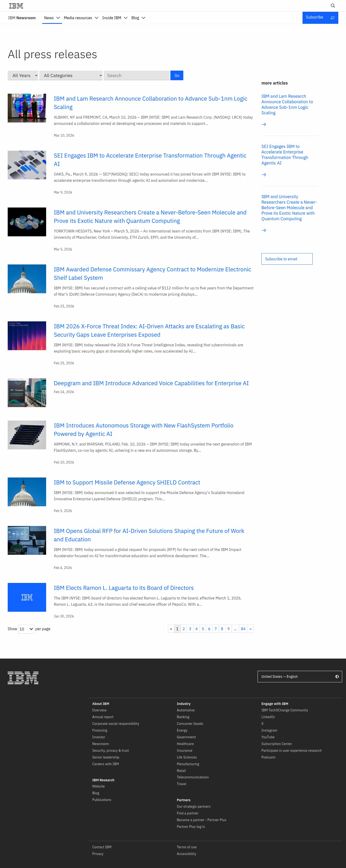Expand the Media resources menu
The width and height of the screenshot is (346, 868).
click(81, 18)
